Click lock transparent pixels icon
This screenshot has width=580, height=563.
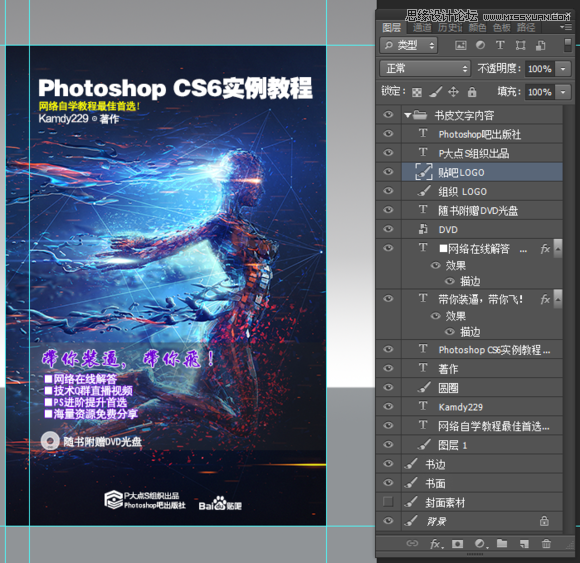click(417, 92)
